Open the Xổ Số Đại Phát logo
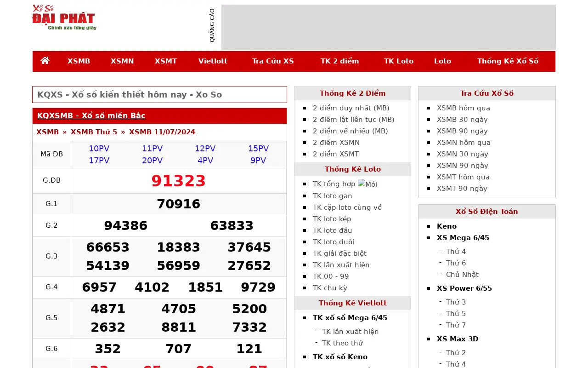The image size is (588, 368). point(64,17)
